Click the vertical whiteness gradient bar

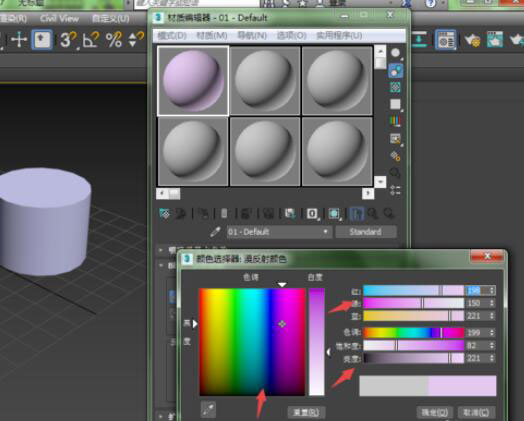[316, 342]
